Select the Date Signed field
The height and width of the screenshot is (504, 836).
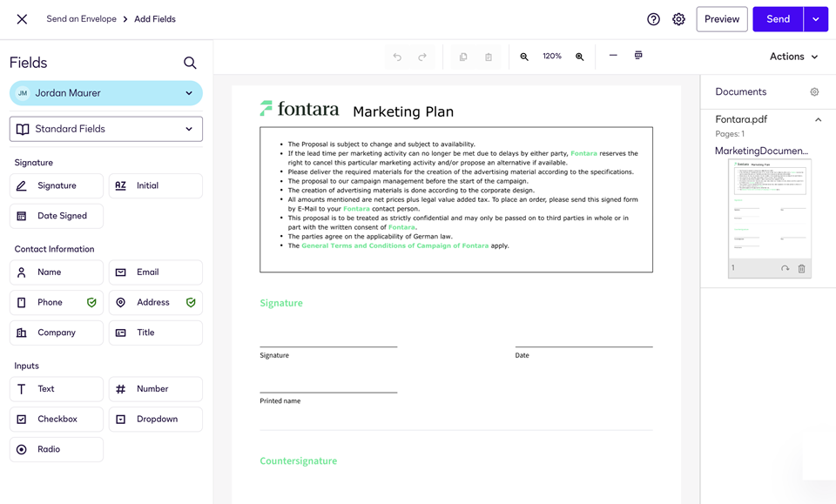coord(56,216)
